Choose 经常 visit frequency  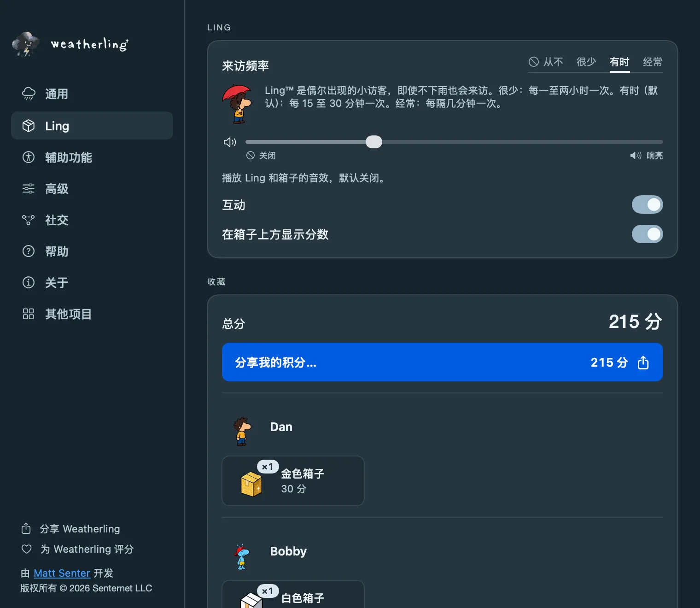pos(653,62)
